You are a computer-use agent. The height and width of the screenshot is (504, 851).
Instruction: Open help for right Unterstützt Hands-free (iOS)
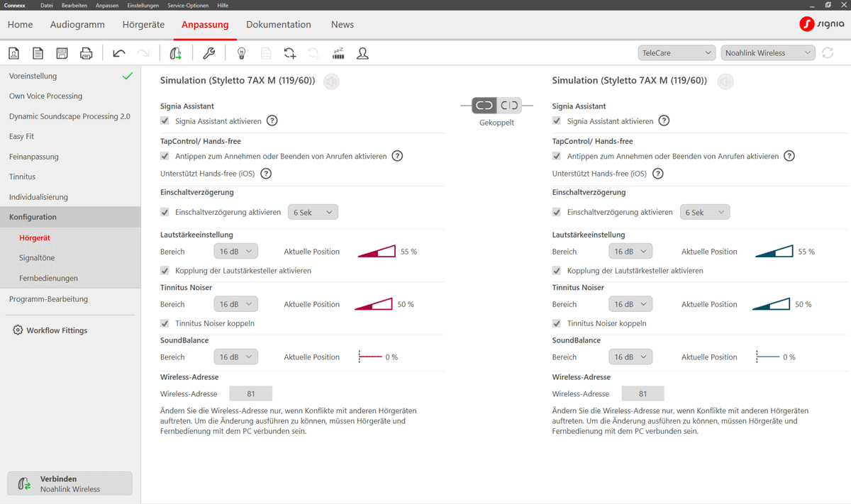tap(658, 174)
